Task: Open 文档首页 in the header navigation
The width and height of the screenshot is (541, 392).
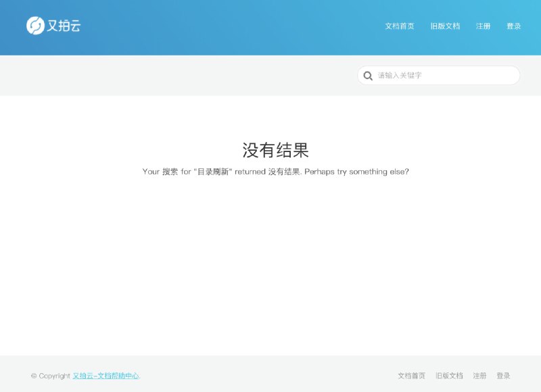Action: pyautogui.click(x=400, y=26)
